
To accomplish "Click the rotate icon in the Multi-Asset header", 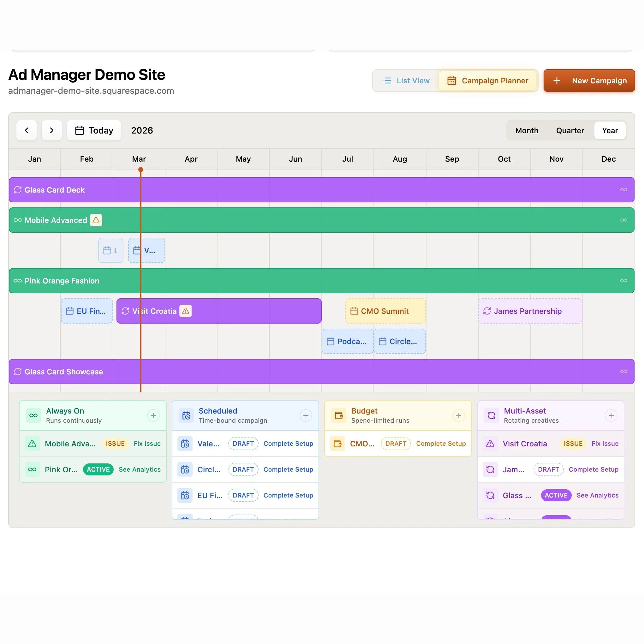I will click(x=491, y=415).
